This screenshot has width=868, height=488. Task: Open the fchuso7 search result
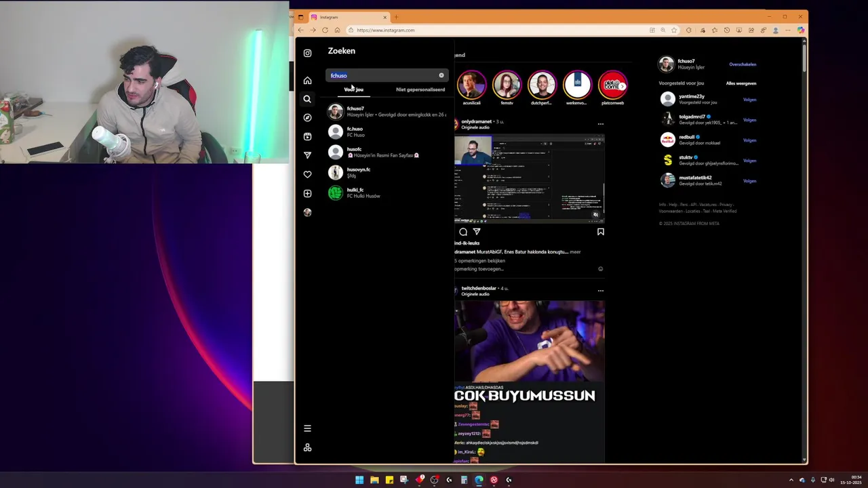pos(387,111)
